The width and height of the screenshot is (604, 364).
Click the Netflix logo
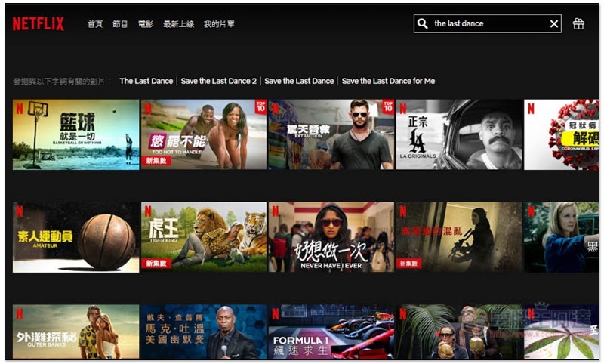pyautogui.click(x=39, y=24)
